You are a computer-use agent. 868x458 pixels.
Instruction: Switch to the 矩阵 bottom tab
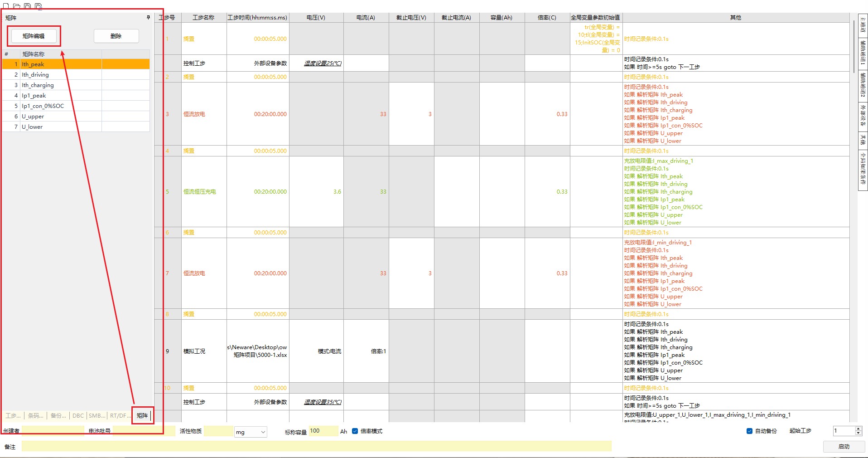(x=142, y=415)
